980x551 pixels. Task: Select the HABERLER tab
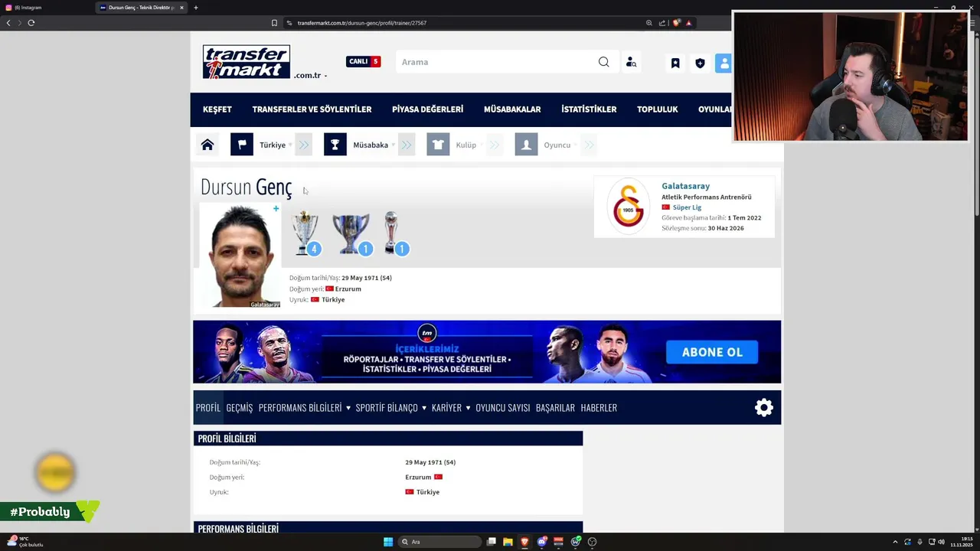pos(599,408)
